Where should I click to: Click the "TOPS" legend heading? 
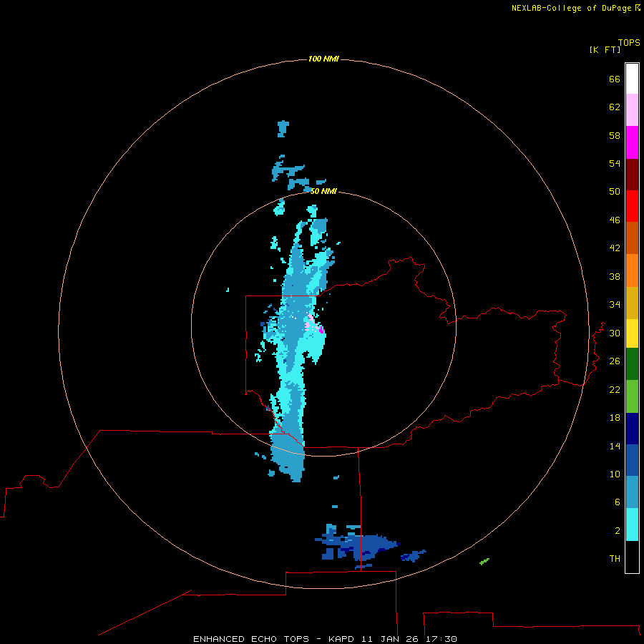click(x=629, y=43)
